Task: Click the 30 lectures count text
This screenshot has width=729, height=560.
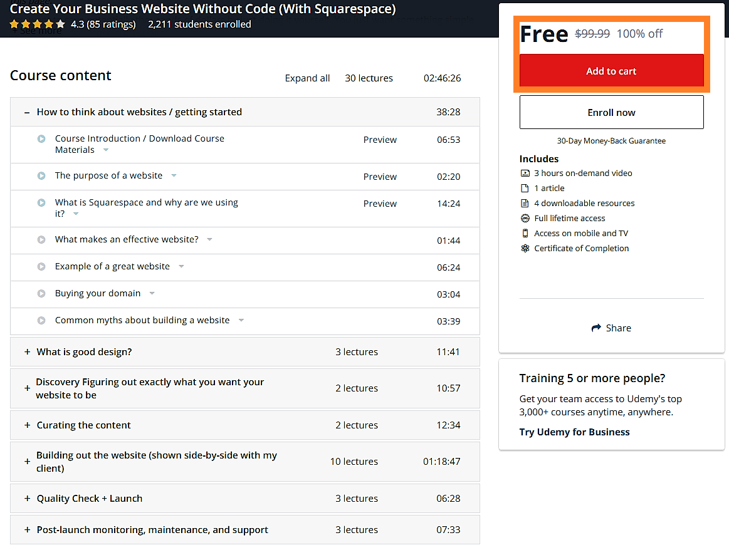Action: tap(369, 78)
